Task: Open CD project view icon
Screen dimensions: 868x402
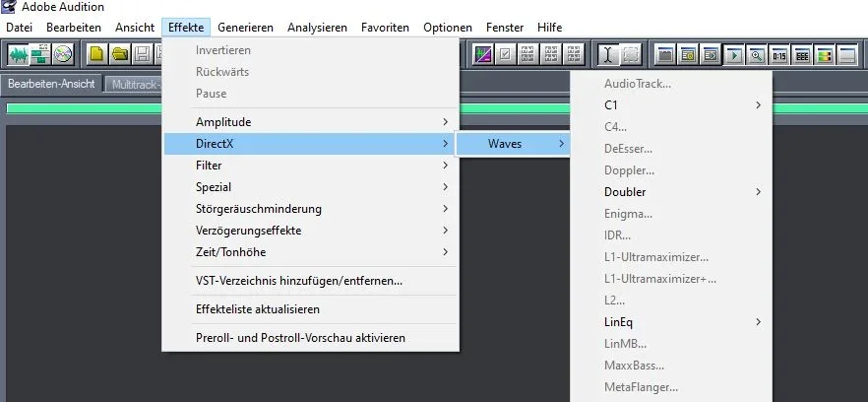Action: point(63,54)
